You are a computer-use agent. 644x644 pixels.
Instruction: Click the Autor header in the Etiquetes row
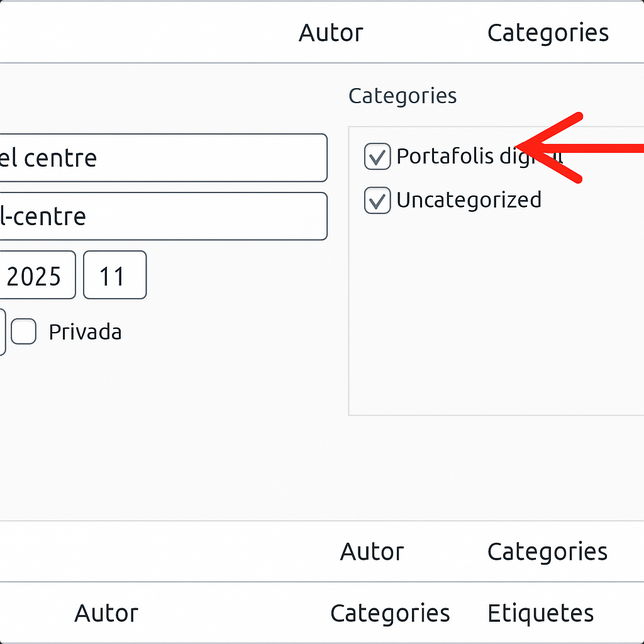[x=106, y=613]
